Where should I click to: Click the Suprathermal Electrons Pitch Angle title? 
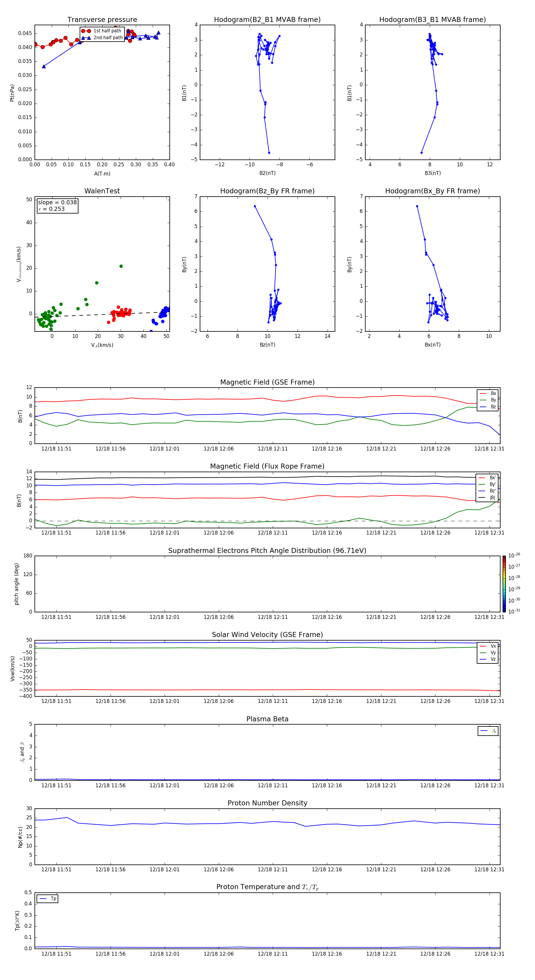coord(267,551)
